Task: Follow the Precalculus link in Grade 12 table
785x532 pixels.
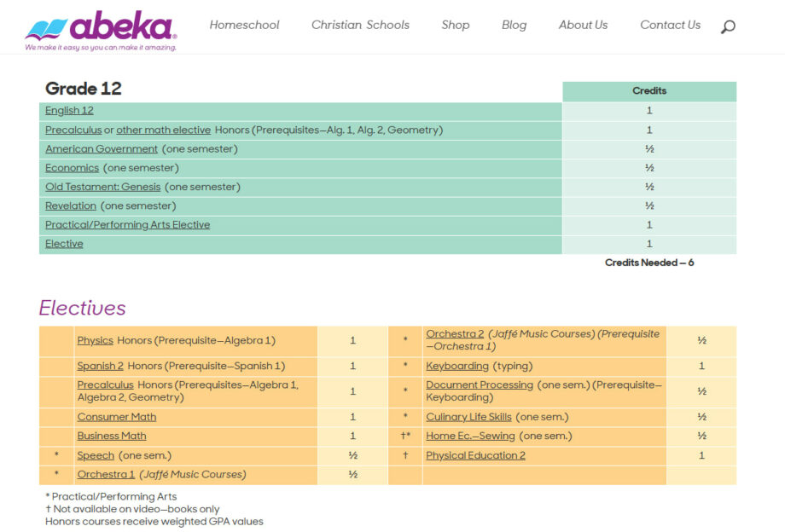Action: tap(73, 130)
